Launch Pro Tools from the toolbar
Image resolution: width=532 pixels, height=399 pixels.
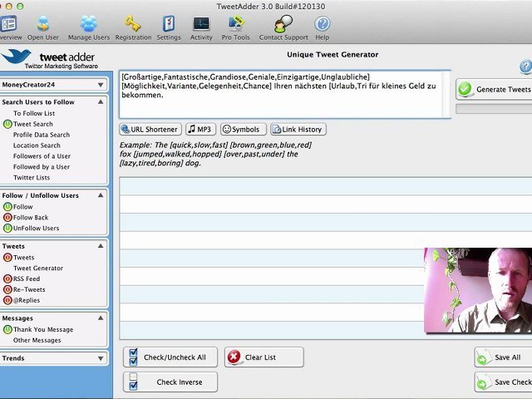coord(236,24)
